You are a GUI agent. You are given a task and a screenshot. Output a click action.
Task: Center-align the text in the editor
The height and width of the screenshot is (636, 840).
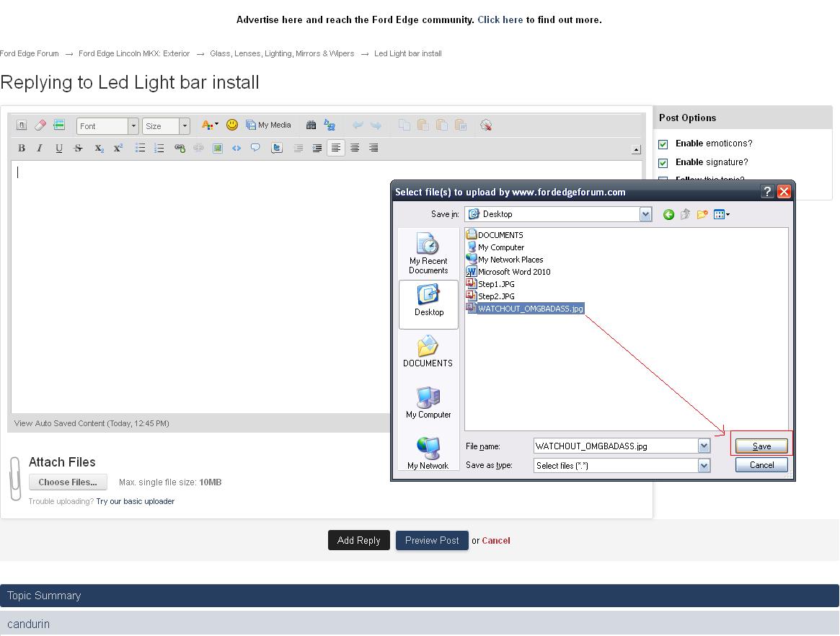(355, 148)
